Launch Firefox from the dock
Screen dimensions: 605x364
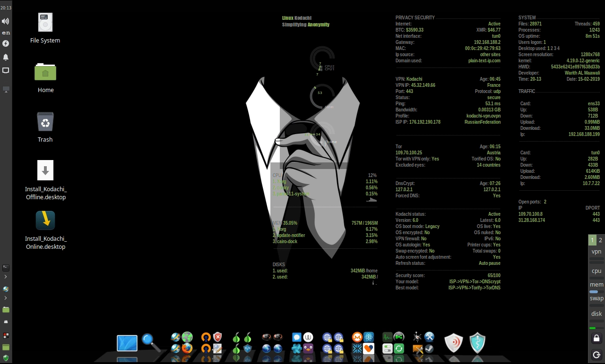coord(187,349)
